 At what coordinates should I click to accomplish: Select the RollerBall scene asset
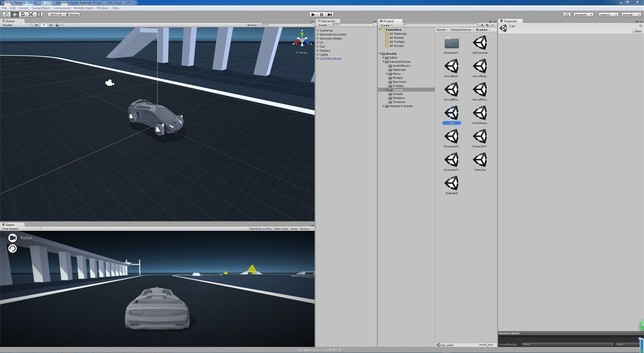[452, 185]
